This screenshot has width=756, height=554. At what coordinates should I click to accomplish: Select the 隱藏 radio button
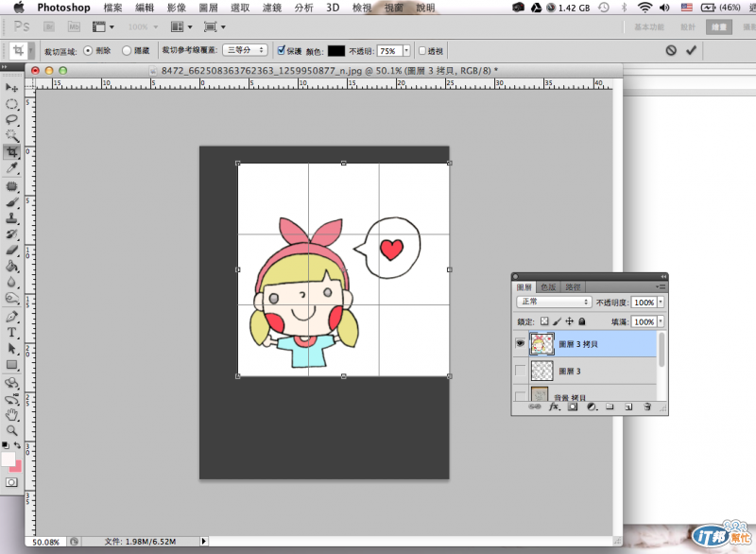coord(128,50)
